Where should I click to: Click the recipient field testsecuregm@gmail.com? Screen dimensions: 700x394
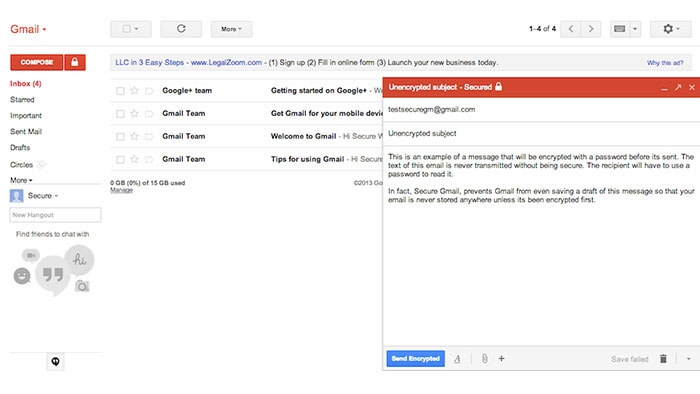point(541,109)
